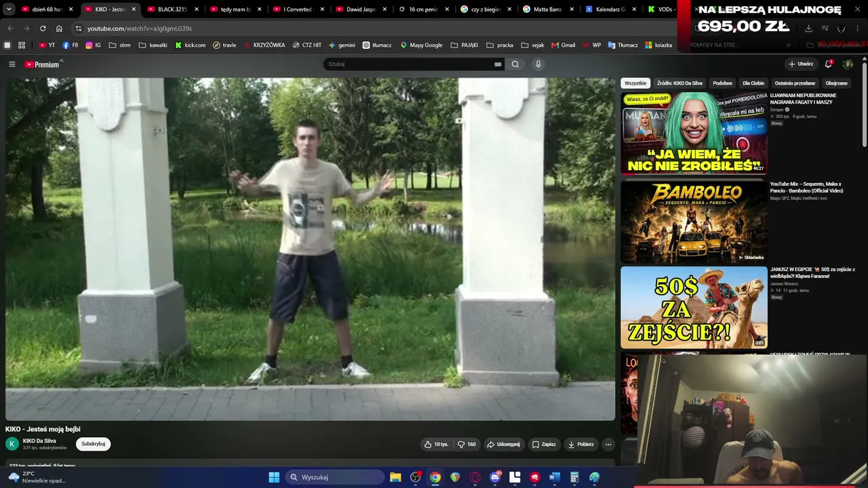Open KIKO Da Silva channel avatar

(x=12, y=444)
